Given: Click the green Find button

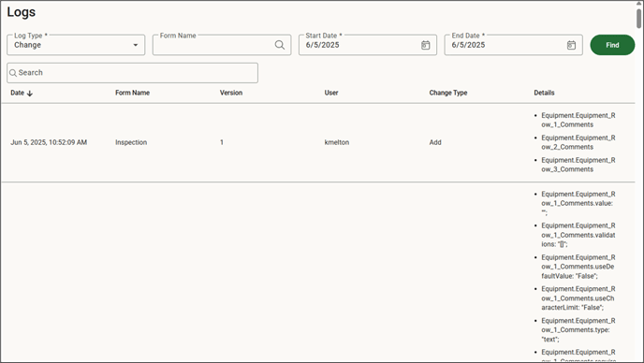Looking at the screenshot, I should [x=612, y=45].
